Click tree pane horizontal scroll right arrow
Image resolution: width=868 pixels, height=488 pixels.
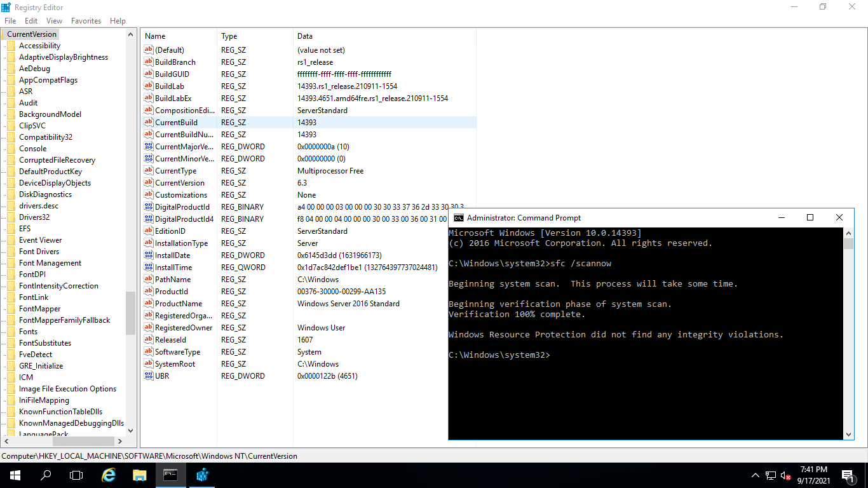pos(119,441)
